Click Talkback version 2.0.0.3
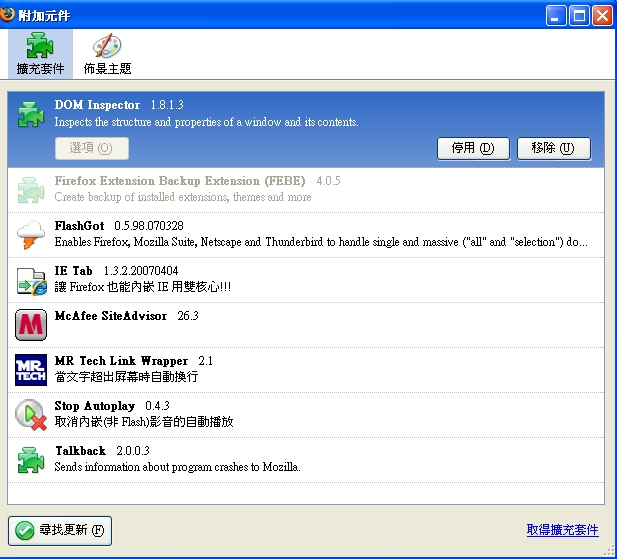Image resolution: width=617 pixels, height=559 pixels. tap(133, 450)
